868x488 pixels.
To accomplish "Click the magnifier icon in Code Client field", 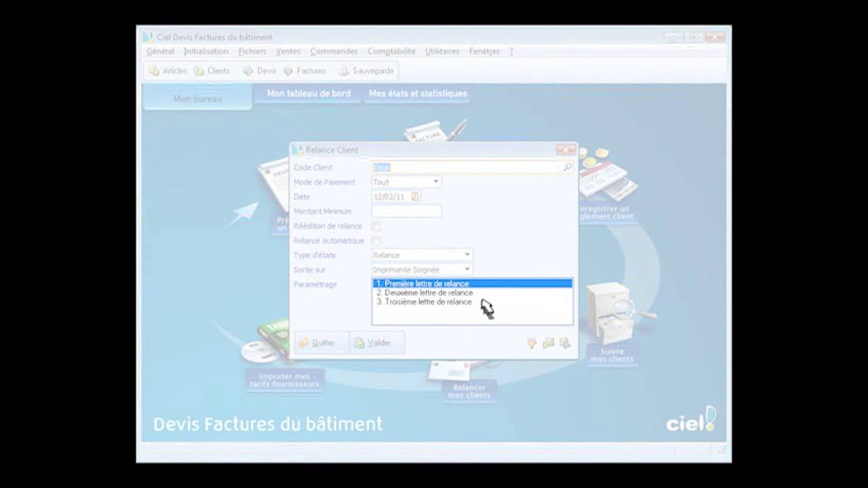I will pos(568,167).
